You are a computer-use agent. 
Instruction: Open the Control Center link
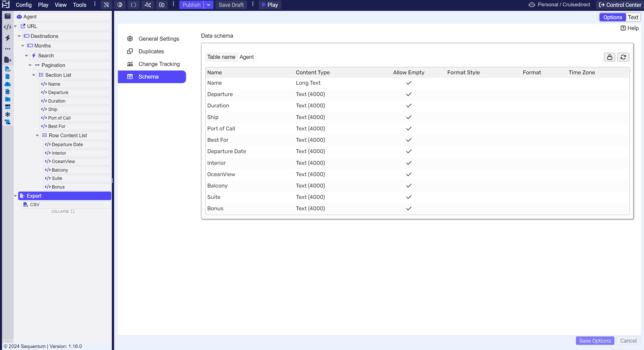[620, 5]
